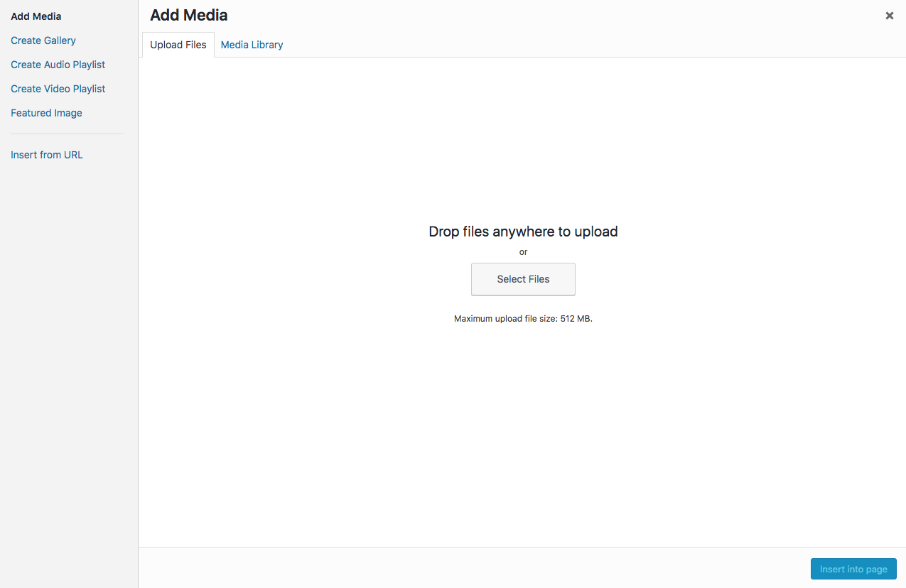Switch to the Media Library tab
Viewport: 906px width, 588px height.
point(252,45)
